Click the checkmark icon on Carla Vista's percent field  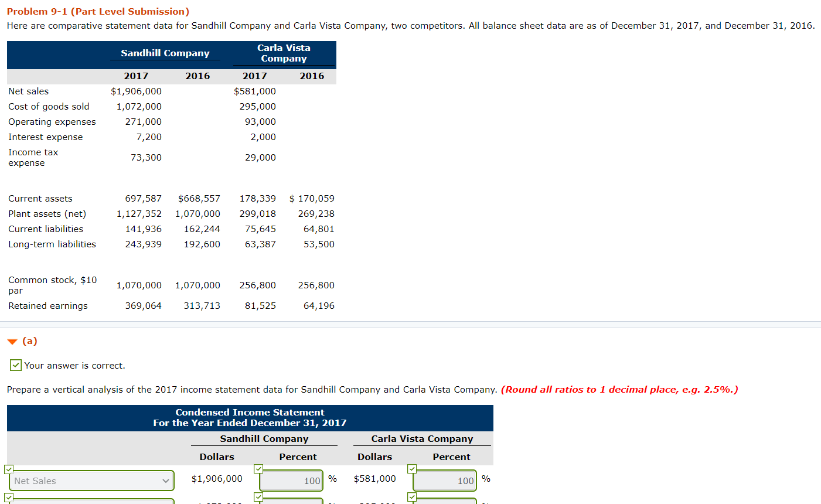tap(412, 468)
